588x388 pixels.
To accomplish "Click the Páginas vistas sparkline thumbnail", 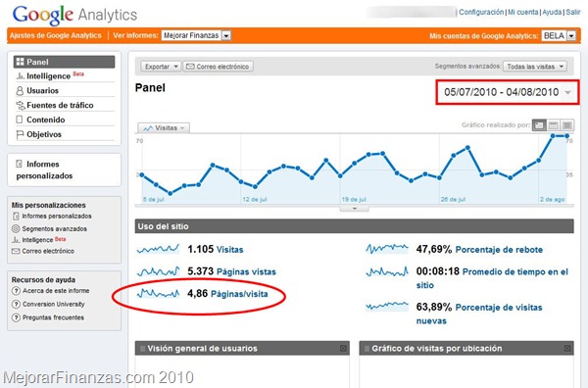I will [x=158, y=271].
